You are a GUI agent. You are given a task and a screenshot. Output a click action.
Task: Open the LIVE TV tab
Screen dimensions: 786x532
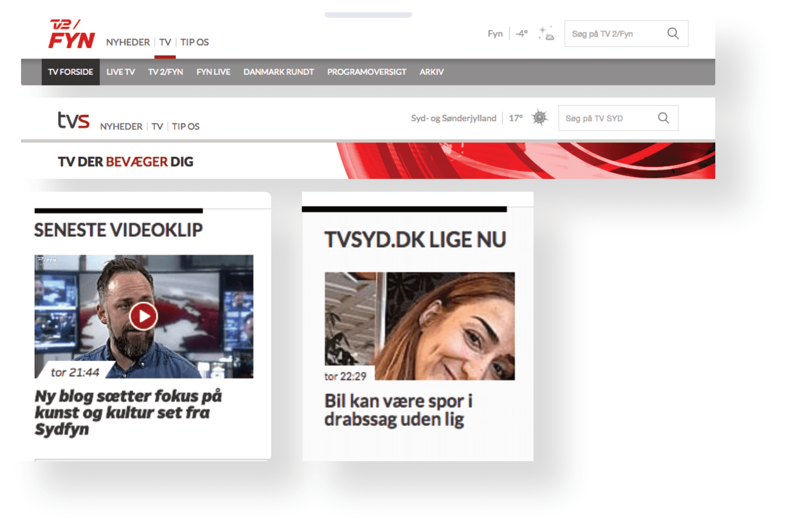[120, 72]
